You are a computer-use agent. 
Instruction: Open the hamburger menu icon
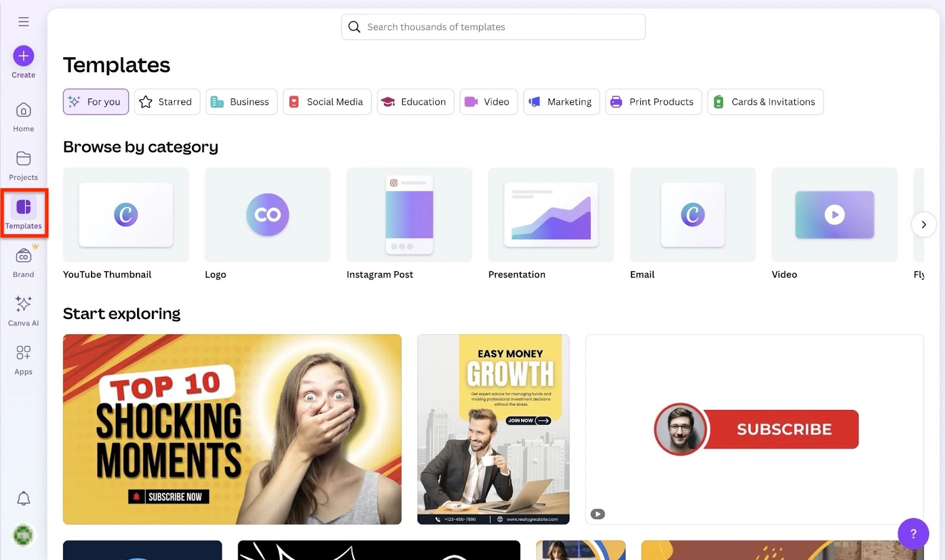tap(24, 22)
